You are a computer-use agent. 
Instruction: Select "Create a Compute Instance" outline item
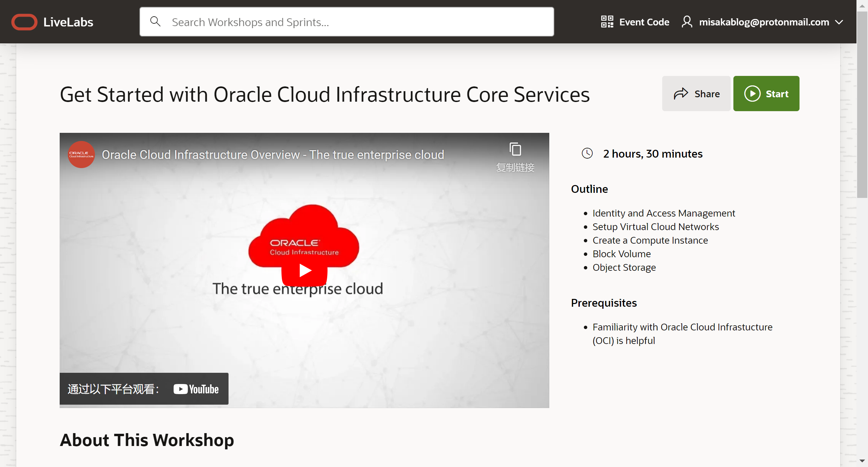click(650, 240)
